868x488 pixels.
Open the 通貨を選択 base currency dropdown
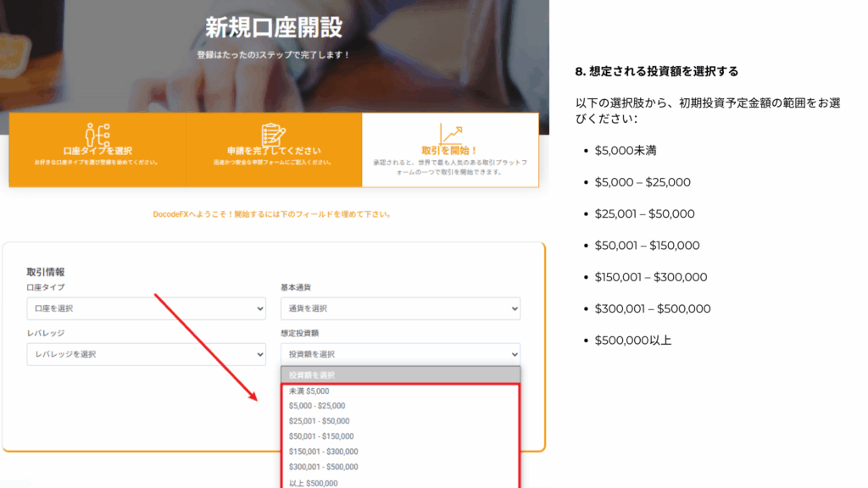400,308
